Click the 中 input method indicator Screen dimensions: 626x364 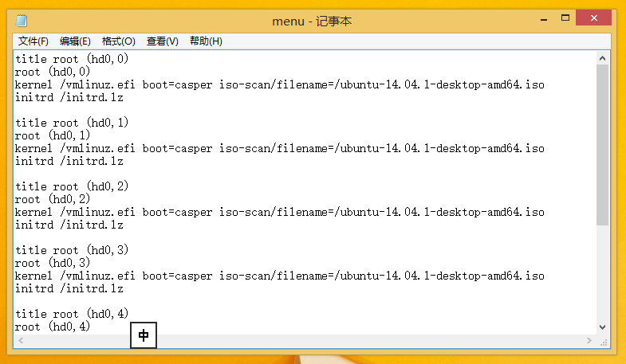(x=144, y=335)
